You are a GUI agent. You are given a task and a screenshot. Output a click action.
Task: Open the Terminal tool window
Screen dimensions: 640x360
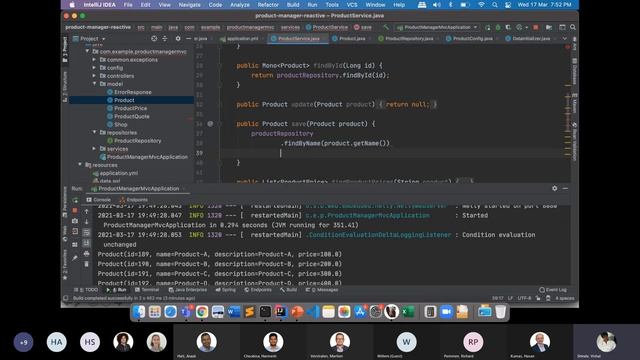(x=147, y=290)
